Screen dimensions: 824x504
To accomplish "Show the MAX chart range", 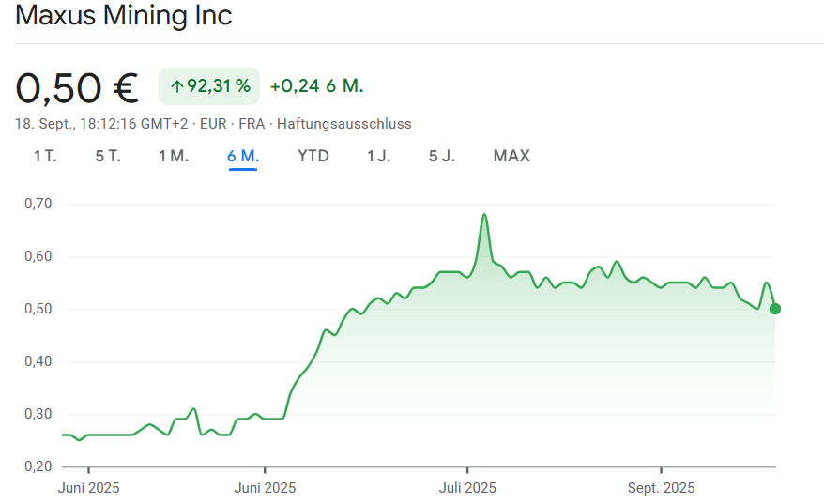I will 511,156.
